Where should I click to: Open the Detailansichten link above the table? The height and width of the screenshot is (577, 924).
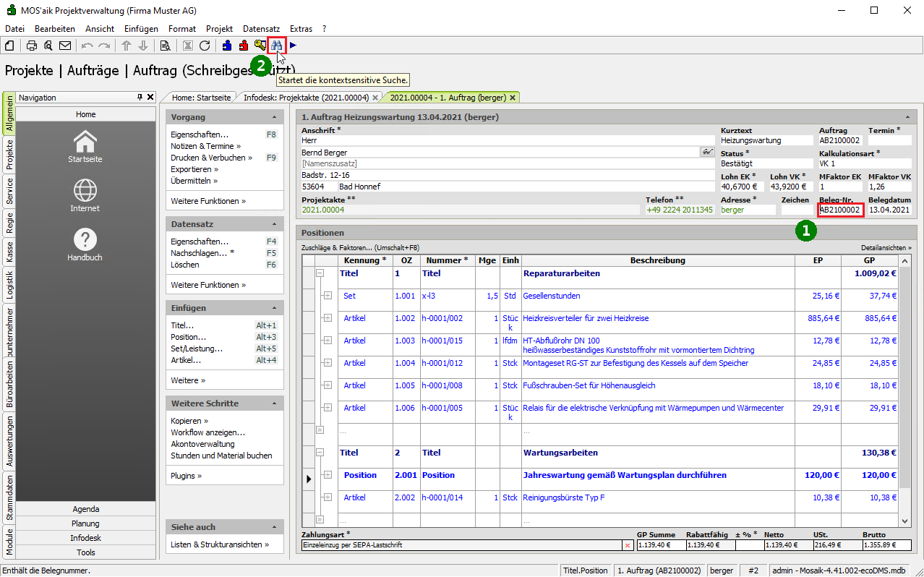[886, 247]
